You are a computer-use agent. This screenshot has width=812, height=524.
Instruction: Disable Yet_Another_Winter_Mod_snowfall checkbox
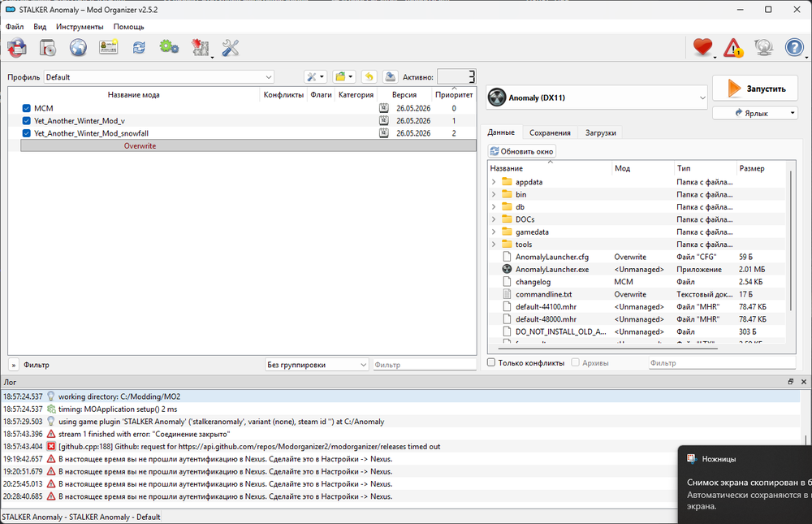(27, 133)
